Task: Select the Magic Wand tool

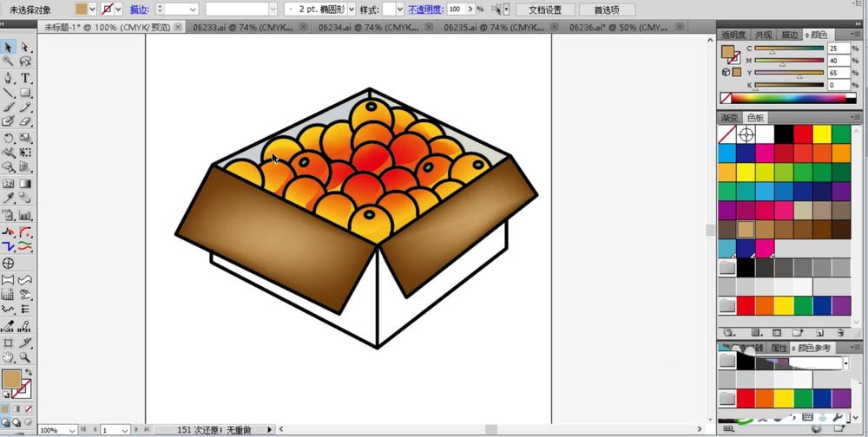Action: tap(8, 62)
